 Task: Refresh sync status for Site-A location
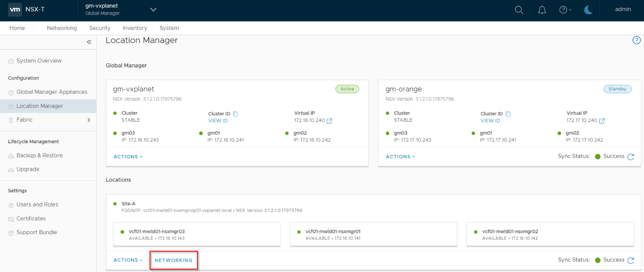coord(631,260)
